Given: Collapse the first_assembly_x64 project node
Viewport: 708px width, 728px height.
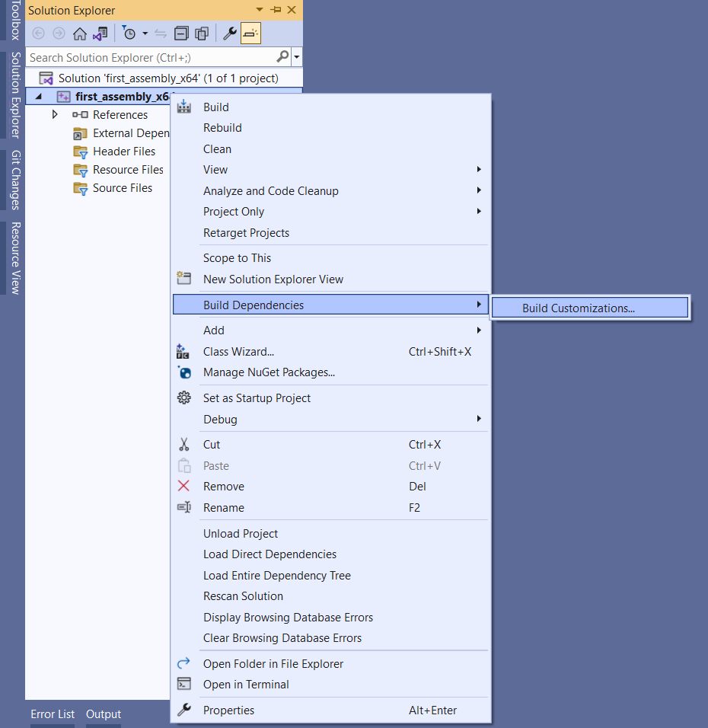Looking at the screenshot, I should point(39,97).
